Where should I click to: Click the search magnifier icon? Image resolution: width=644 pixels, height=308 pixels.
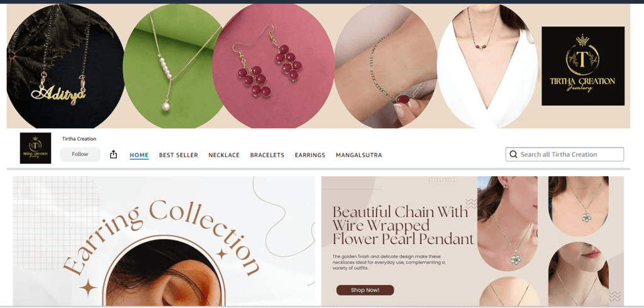tap(513, 155)
